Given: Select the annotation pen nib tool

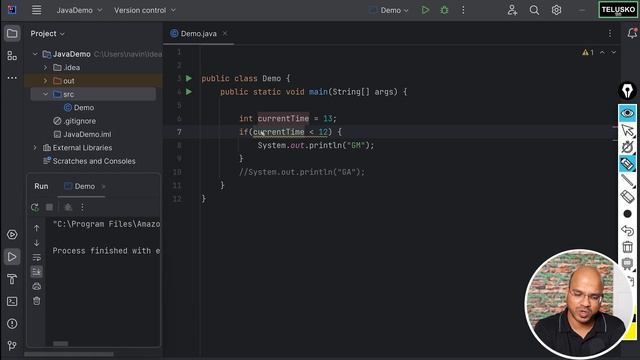Looking at the screenshot, I should pos(627,91).
